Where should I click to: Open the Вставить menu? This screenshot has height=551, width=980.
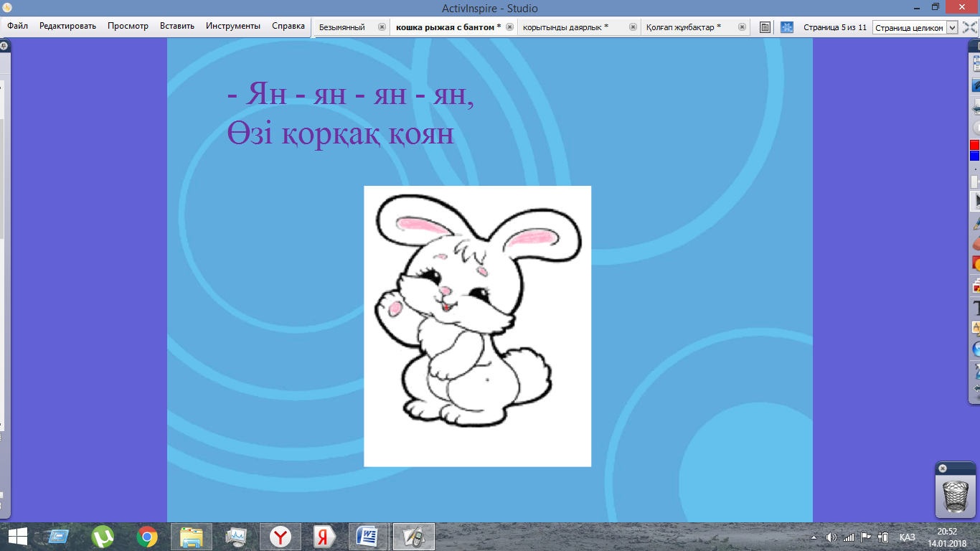(177, 26)
